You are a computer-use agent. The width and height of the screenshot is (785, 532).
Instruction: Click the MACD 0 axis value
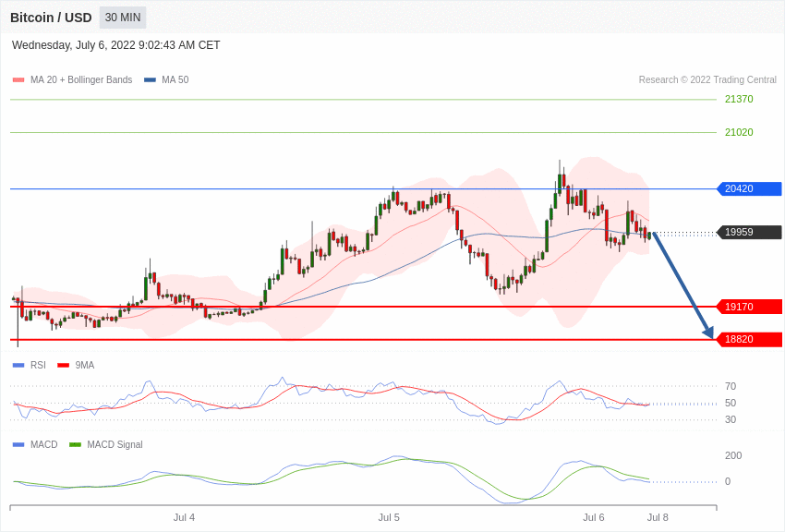coord(728,481)
